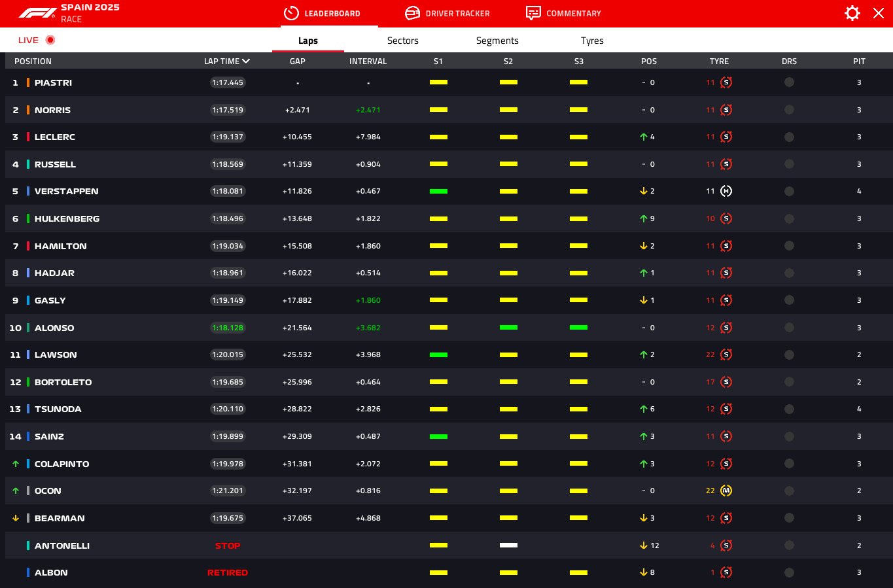Click Hamilton's yellow down arrow
This screenshot has height=588, width=893.
coord(644,246)
